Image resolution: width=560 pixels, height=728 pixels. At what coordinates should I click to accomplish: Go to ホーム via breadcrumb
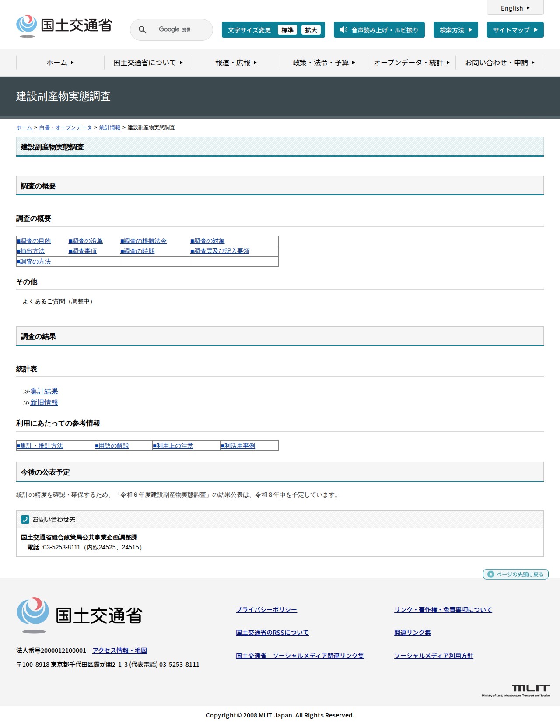pos(24,127)
